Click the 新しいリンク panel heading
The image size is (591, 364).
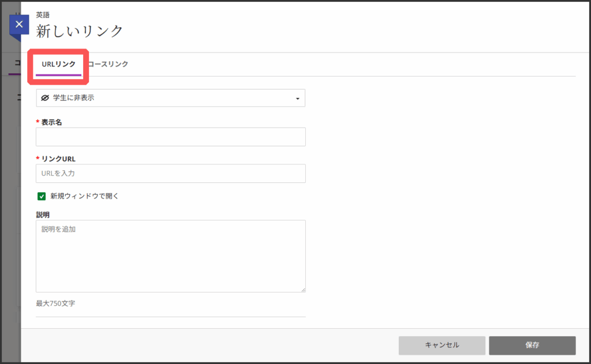80,31
